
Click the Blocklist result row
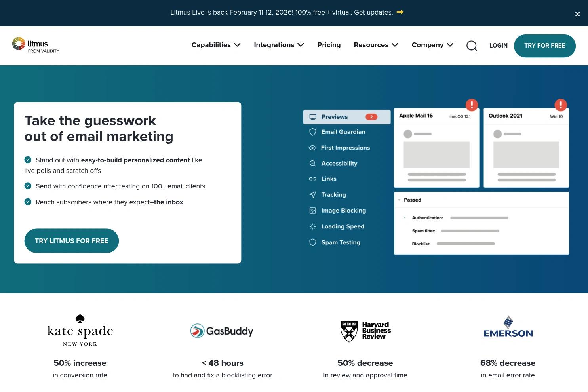point(453,244)
